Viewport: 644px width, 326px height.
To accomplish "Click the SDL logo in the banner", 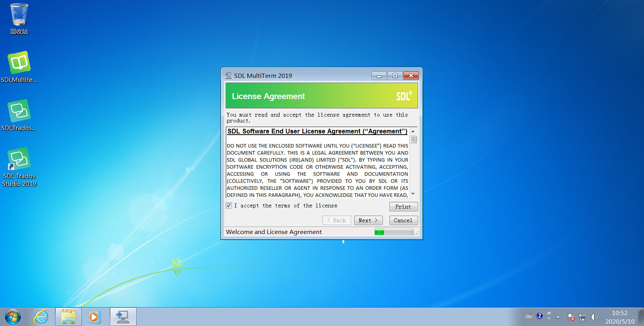I will [404, 96].
